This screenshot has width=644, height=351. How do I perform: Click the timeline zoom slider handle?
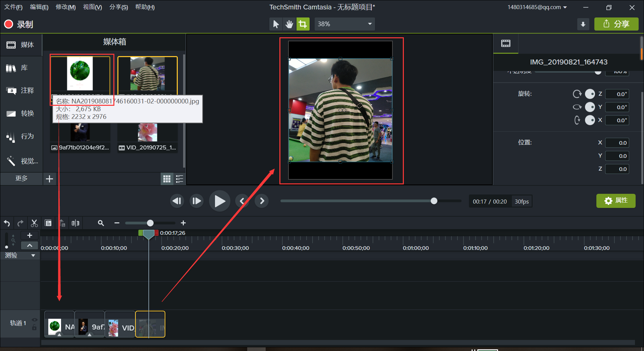[150, 223]
